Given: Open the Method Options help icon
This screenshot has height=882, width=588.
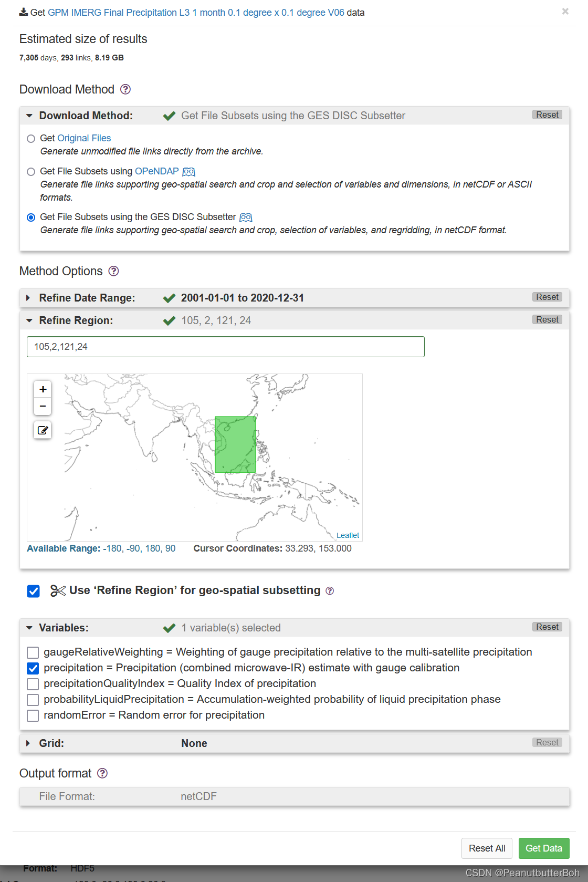Looking at the screenshot, I should click(x=113, y=271).
